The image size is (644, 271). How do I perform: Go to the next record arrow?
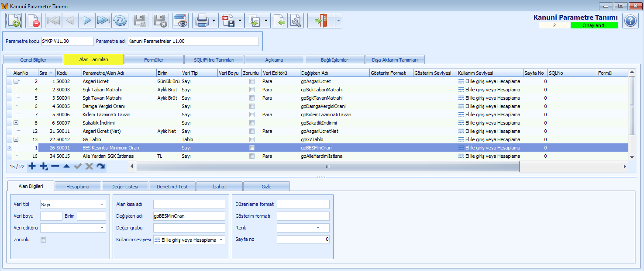(87, 21)
